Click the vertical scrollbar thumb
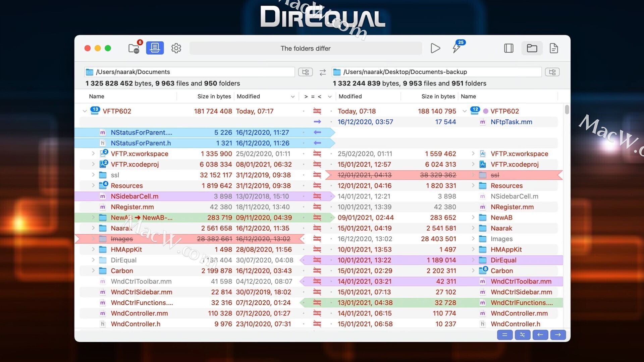This screenshot has width=644, height=362. pyautogui.click(x=567, y=110)
